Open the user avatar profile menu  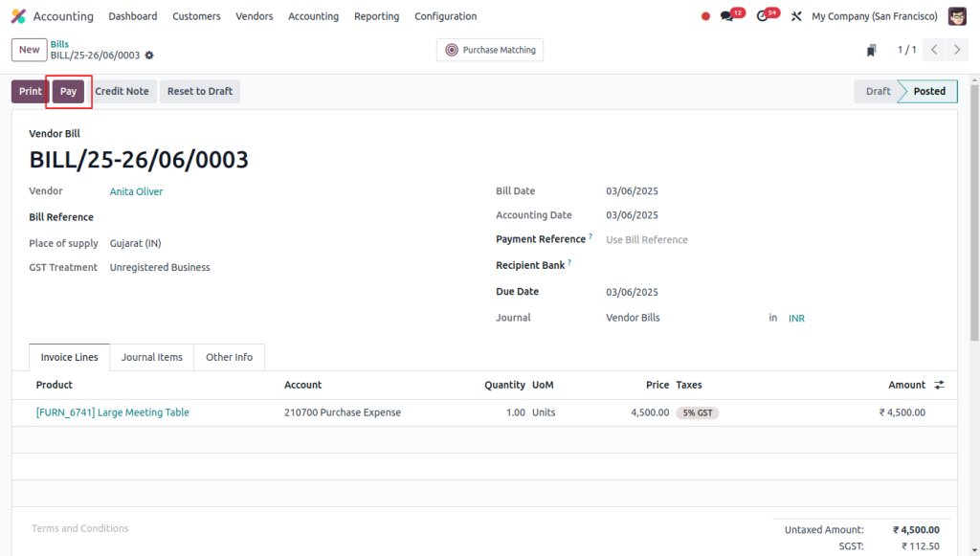point(956,15)
